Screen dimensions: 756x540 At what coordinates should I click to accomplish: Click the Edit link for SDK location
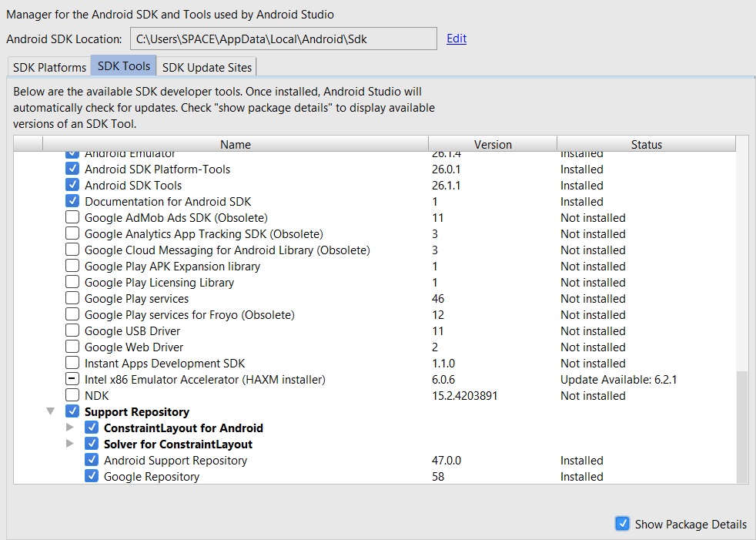tap(456, 39)
